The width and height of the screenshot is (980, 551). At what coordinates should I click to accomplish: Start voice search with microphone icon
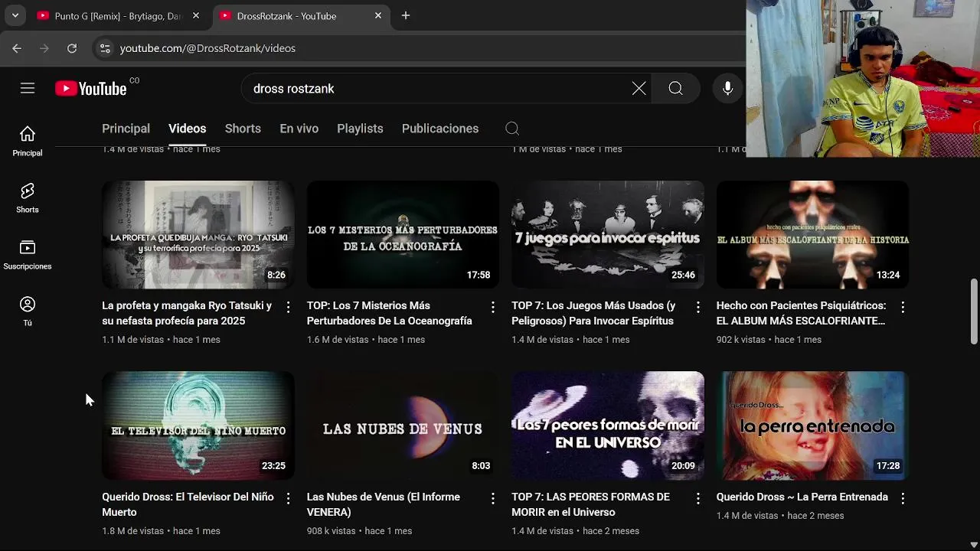tap(728, 89)
